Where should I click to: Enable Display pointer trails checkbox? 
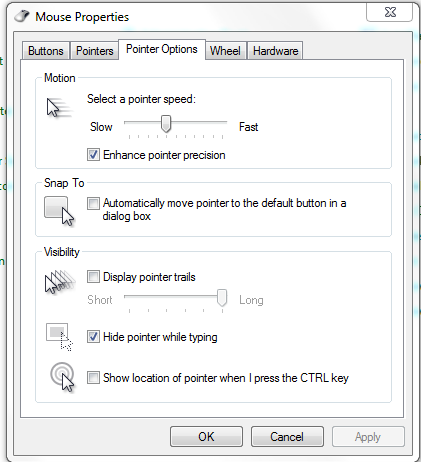point(93,277)
